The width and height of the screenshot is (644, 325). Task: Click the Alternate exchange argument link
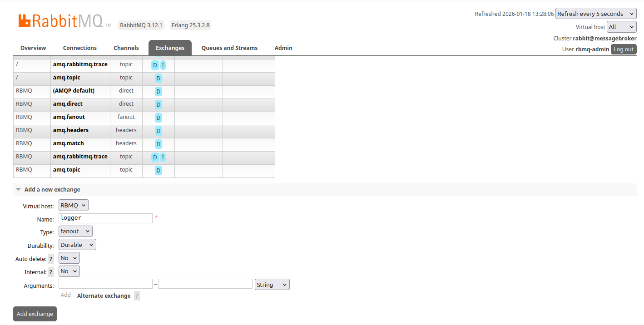click(104, 296)
